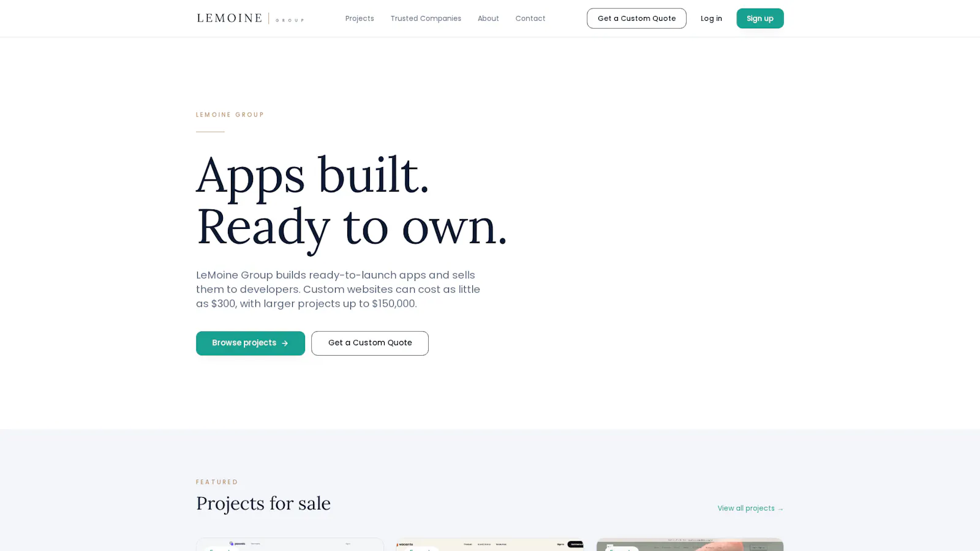Click the LEMOINE GROUP label above headline
Viewport: 980px width, 551px height.
[x=230, y=115]
